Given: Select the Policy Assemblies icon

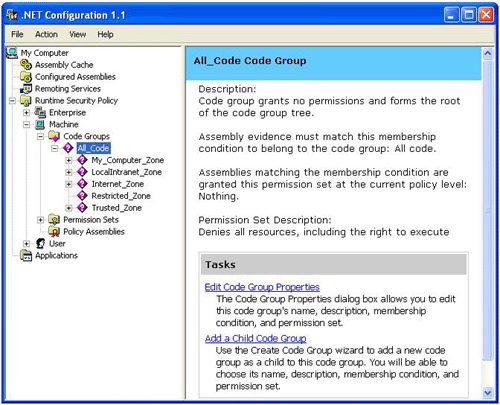Looking at the screenshot, I should [54, 231].
